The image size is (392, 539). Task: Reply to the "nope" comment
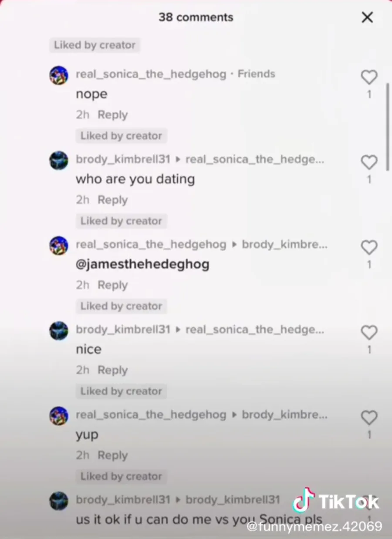click(112, 115)
